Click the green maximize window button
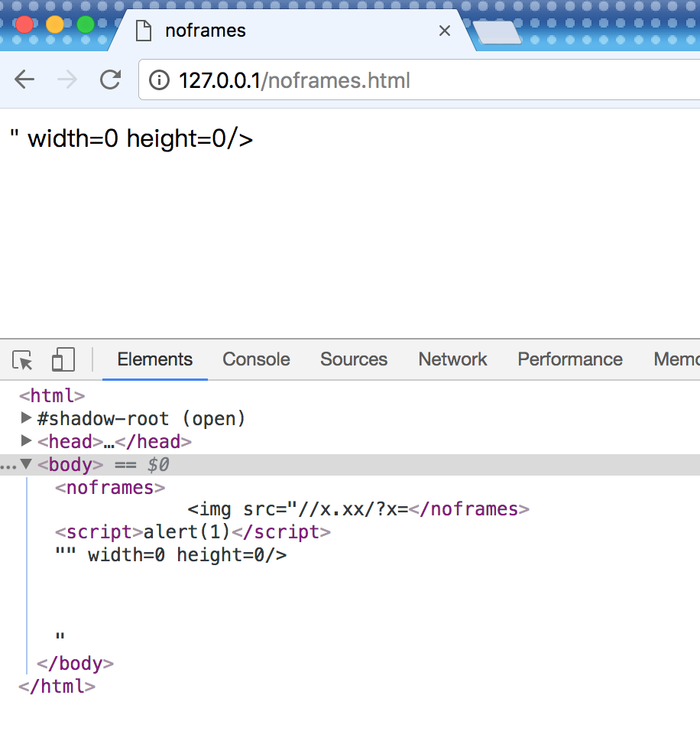 point(86,24)
